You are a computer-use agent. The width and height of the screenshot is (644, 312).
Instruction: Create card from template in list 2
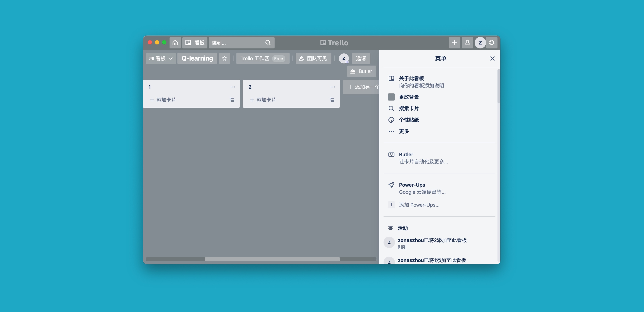332,100
